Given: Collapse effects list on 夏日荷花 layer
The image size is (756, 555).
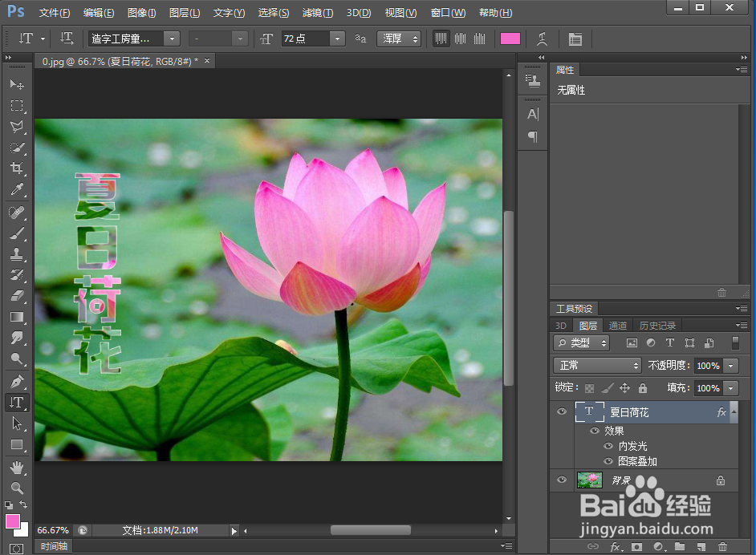Looking at the screenshot, I should pos(734,412).
